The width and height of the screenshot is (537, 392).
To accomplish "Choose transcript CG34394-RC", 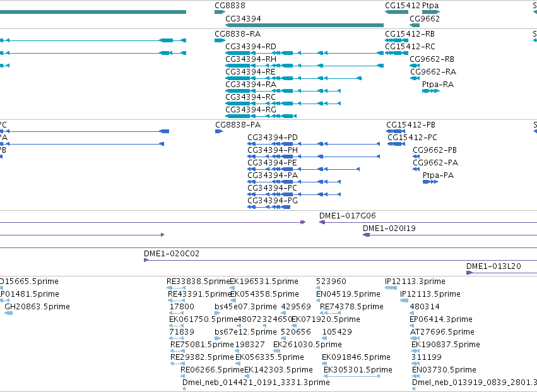I will [x=250, y=97].
